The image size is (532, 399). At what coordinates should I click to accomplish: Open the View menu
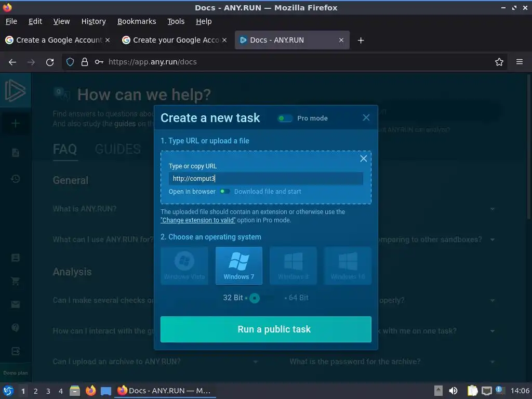pyautogui.click(x=61, y=21)
